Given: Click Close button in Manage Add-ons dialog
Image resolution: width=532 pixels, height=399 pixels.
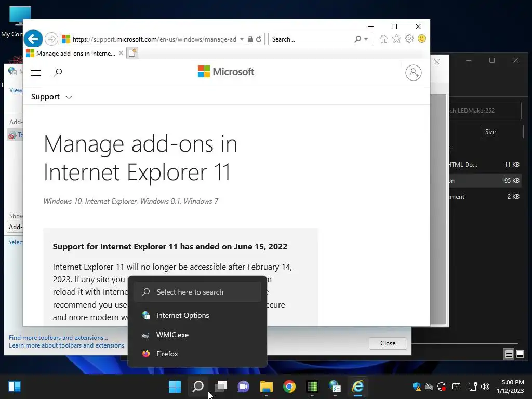Looking at the screenshot, I should point(388,343).
